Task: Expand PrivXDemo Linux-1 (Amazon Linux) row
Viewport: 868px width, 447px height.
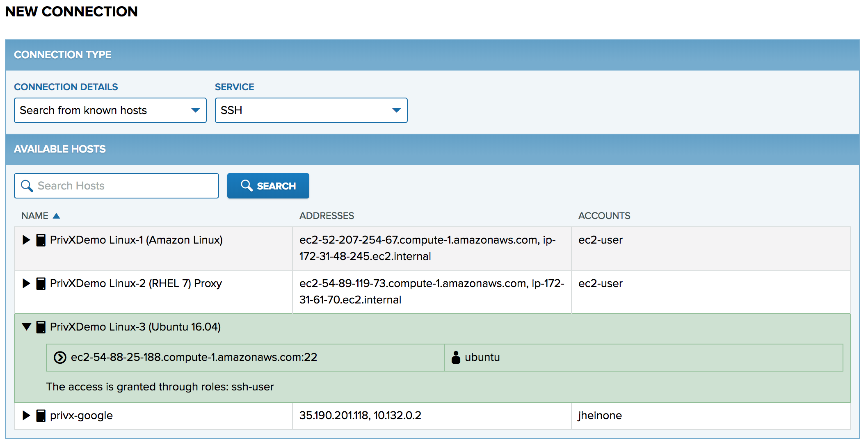Action: click(x=26, y=240)
